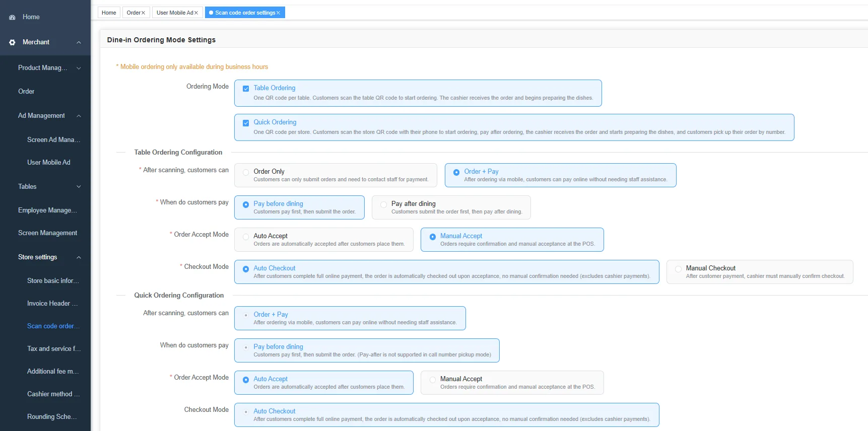Image resolution: width=868 pixels, height=431 pixels.
Task: Click 'Dine-in Ordering Mode Settings' heading
Action: point(161,40)
